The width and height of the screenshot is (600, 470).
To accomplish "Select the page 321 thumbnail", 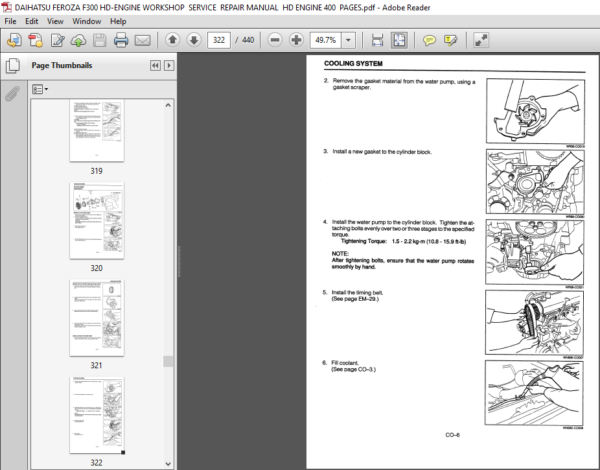I will coord(97,318).
